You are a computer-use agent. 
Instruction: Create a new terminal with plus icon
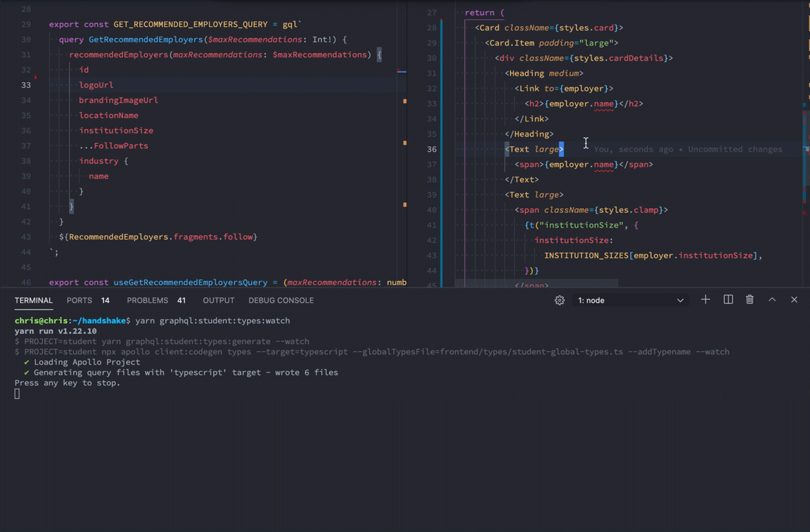point(705,300)
